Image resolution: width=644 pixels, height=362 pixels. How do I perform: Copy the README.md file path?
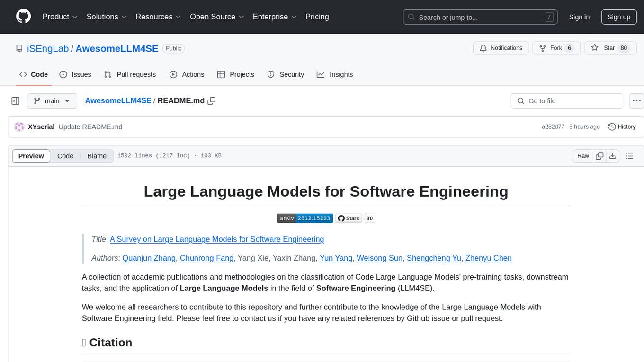point(212,101)
